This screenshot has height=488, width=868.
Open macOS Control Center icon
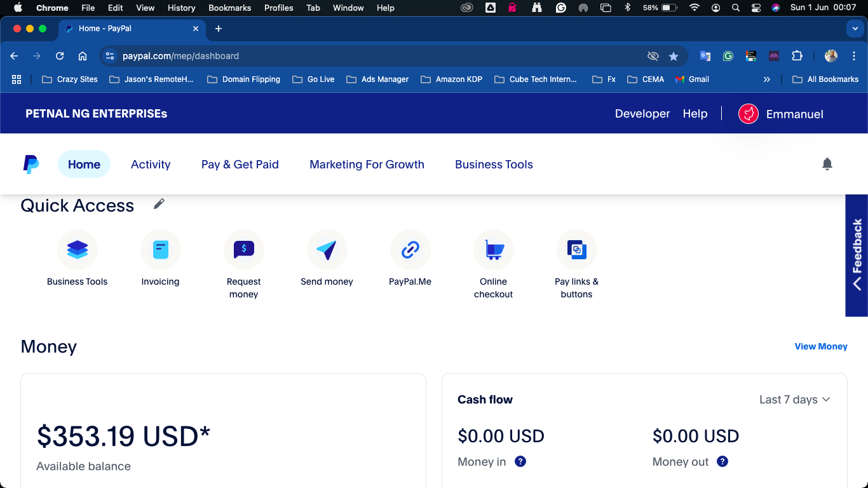point(756,8)
